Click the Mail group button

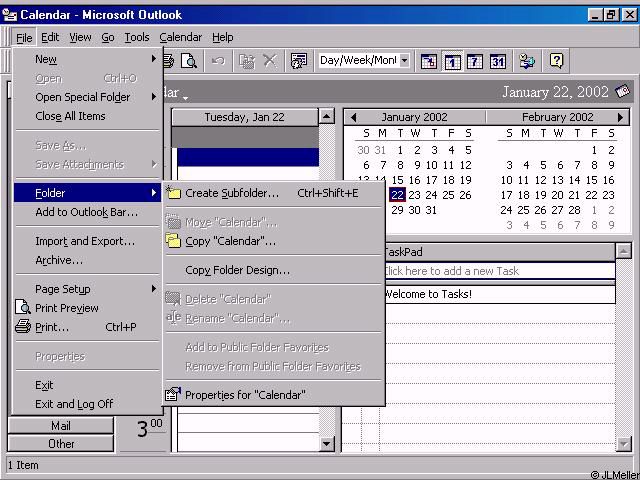pyautogui.click(x=60, y=426)
